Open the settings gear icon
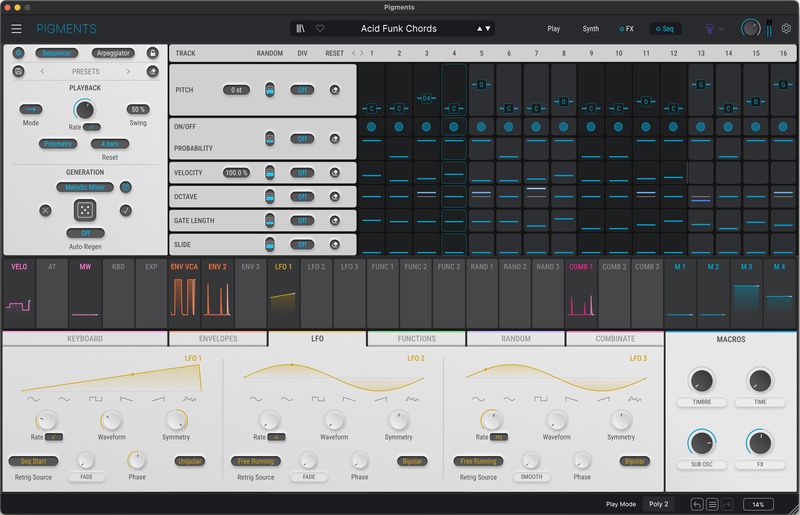 click(x=786, y=29)
